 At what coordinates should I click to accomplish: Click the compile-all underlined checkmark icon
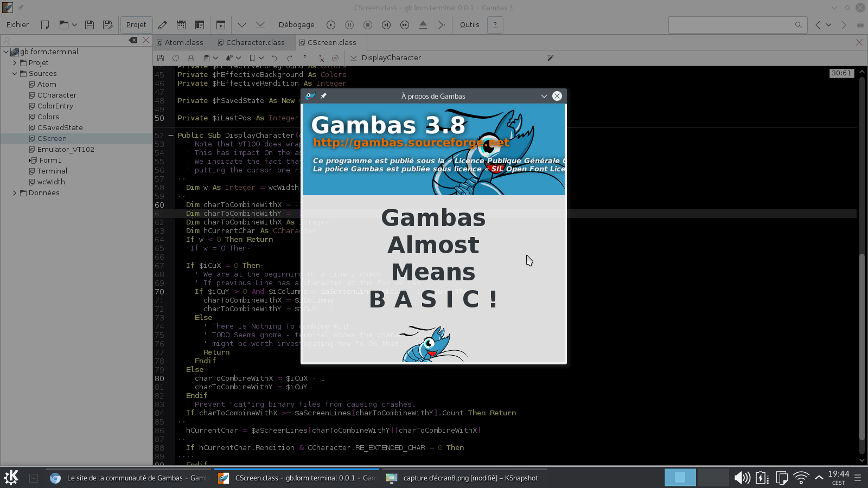pyautogui.click(x=260, y=25)
